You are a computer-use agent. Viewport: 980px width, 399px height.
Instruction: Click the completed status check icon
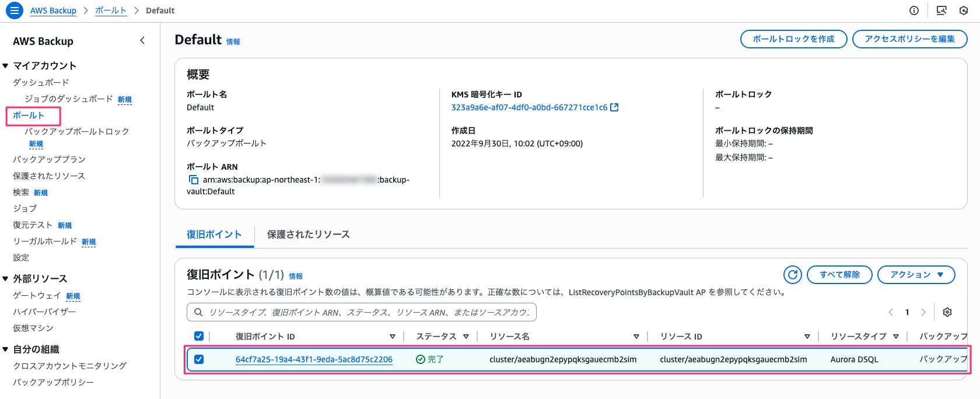pyautogui.click(x=420, y=359)
